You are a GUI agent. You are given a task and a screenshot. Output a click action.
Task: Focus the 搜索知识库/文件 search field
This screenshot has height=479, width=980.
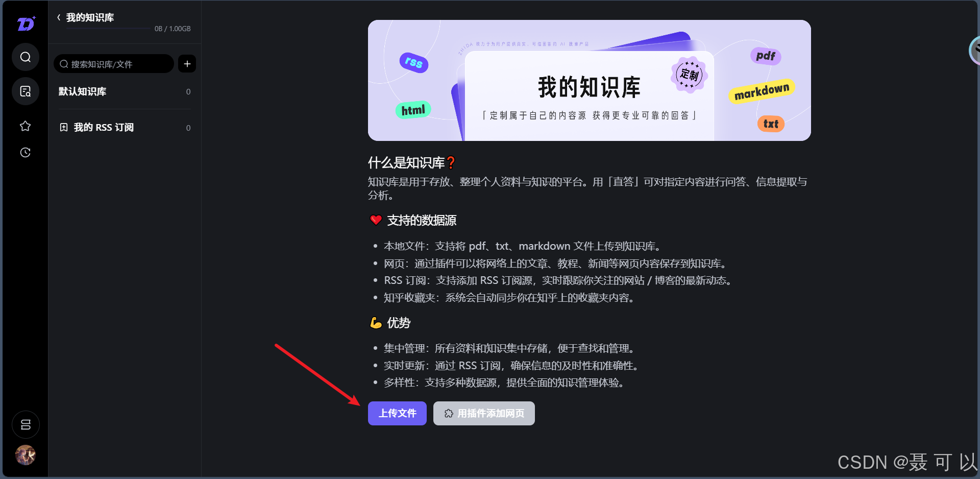[x=114, y=64]
